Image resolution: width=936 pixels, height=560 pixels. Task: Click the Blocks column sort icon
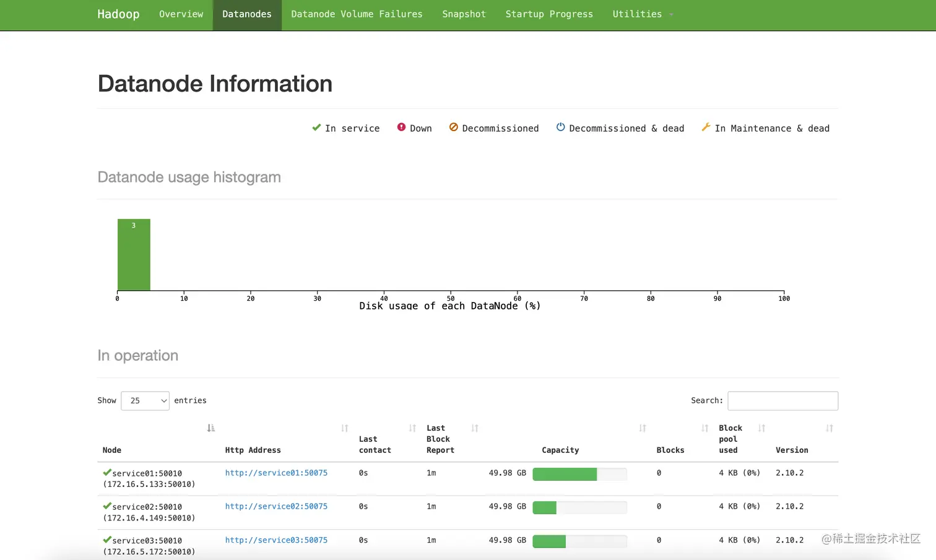point(704,428)
